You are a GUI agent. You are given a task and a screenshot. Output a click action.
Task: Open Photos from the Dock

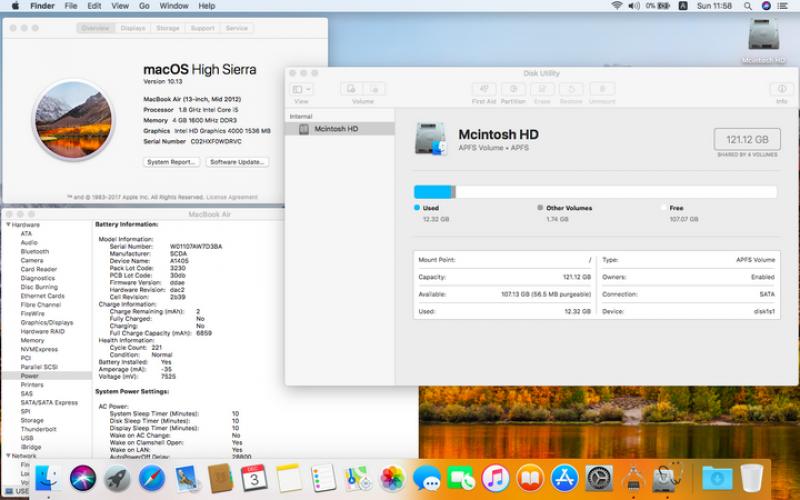coord(392,479)
